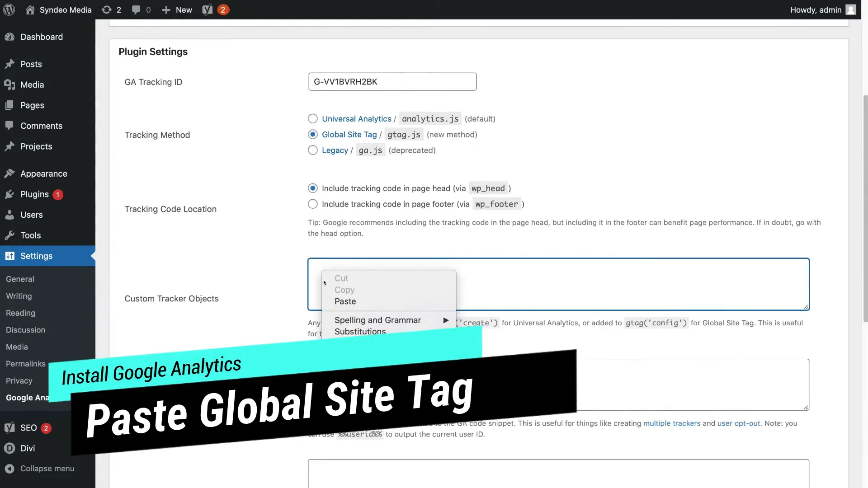Viewport: 868px width, 488px height.
Task: Expand Spelling and Grammar submenu arrow
Action: (446, 320)
